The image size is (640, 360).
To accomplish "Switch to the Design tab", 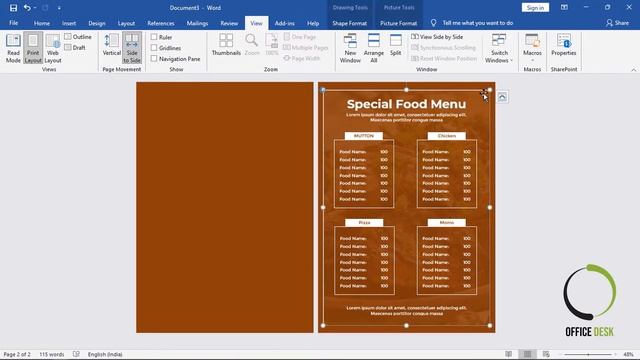I will pos(97,23).
